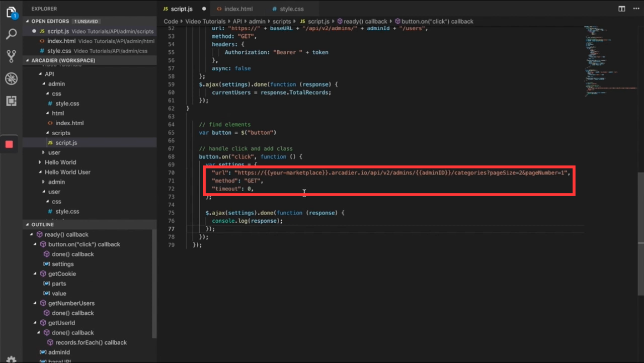
Task: Collapse the html folder in the file tree
Action: coord(47,113)
